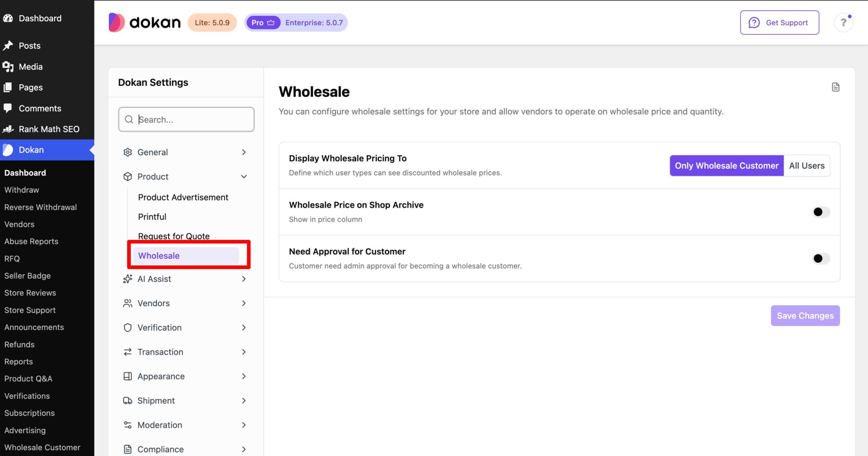Open Printful settings submenu
Screen dimensions: 868x456
pos(152,217)
